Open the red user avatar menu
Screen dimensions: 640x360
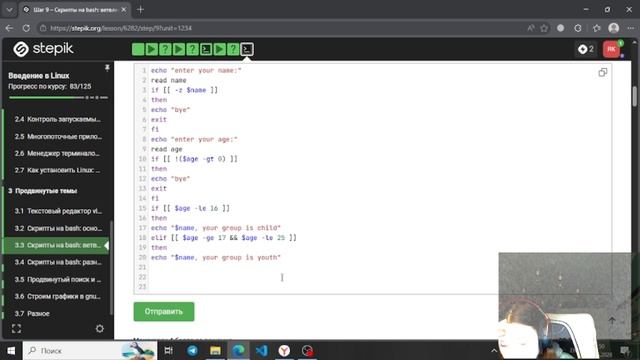point(611,49)
